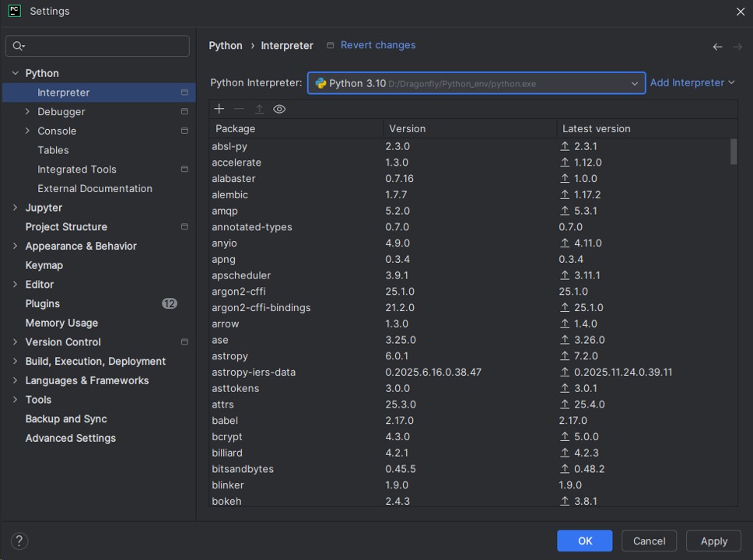Image resolution: width=753 pixels, height=560 pixels.
Task: Expand the Console node
Action: [27, 131]
